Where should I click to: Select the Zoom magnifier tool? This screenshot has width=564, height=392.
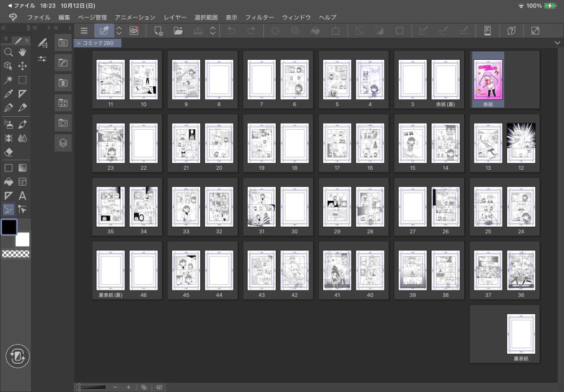[x=8, y=52]
